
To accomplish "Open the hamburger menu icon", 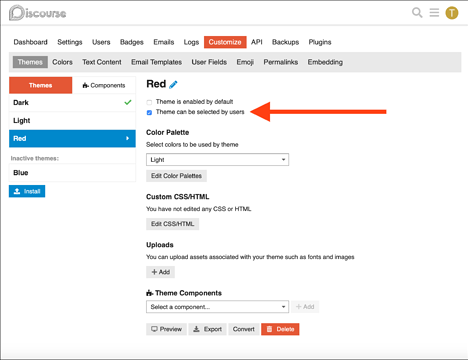I will (x=434, y=13).
